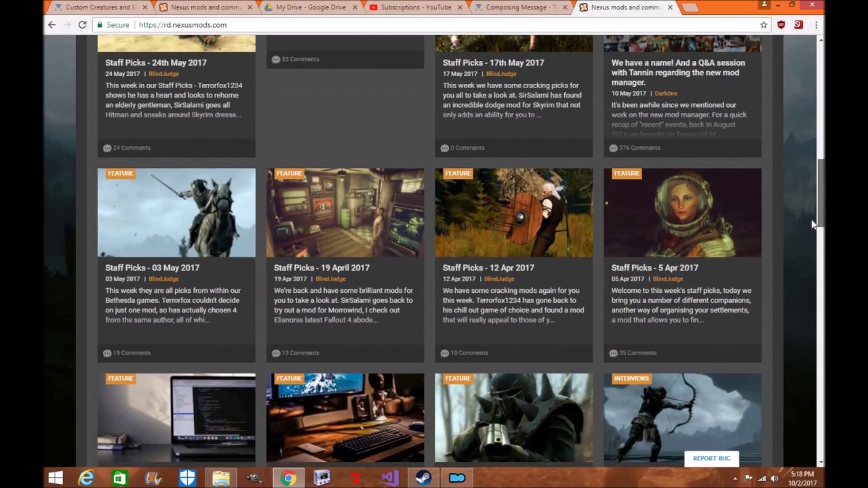
Task: Open Steam from the taskbar
Action: point(424,478)
